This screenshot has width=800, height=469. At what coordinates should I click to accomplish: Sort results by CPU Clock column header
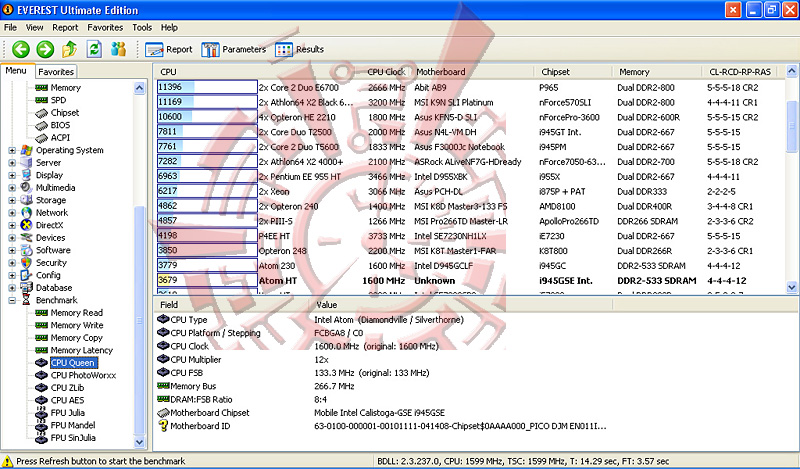pyautogui.click(x=385, y=72)
